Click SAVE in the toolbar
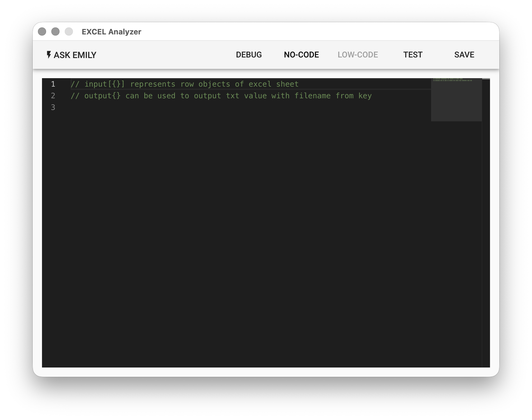Screen dimensions: 532x420 [464, 55]
